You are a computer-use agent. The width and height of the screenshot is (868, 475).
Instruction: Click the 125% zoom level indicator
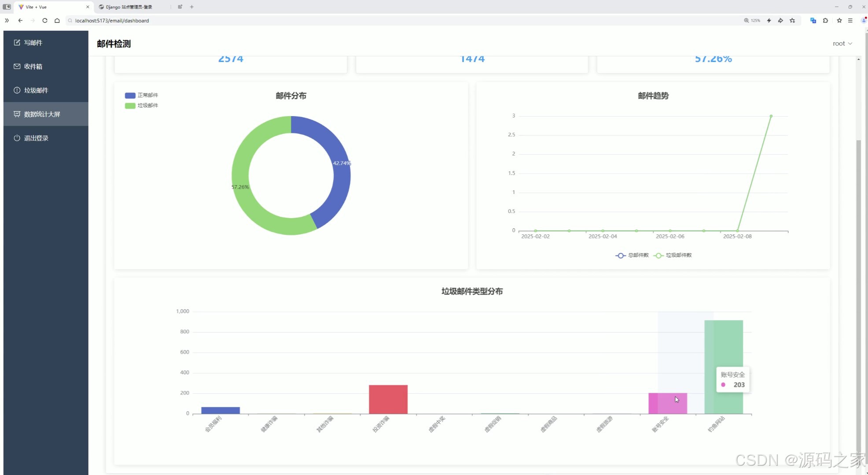point(752,20)
